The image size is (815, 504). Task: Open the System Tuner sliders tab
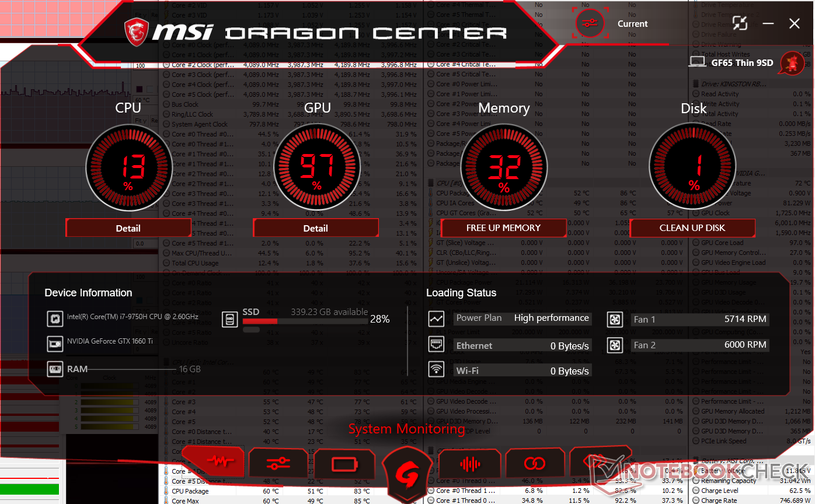coord(278,464)
